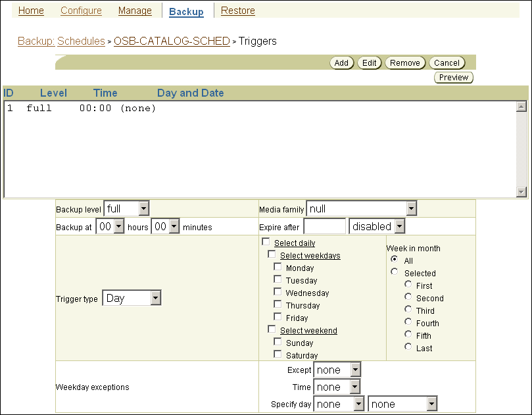Screen dimensions: 532x415
Task: Tick the Monday checkbox
Action: pos(278,267)
